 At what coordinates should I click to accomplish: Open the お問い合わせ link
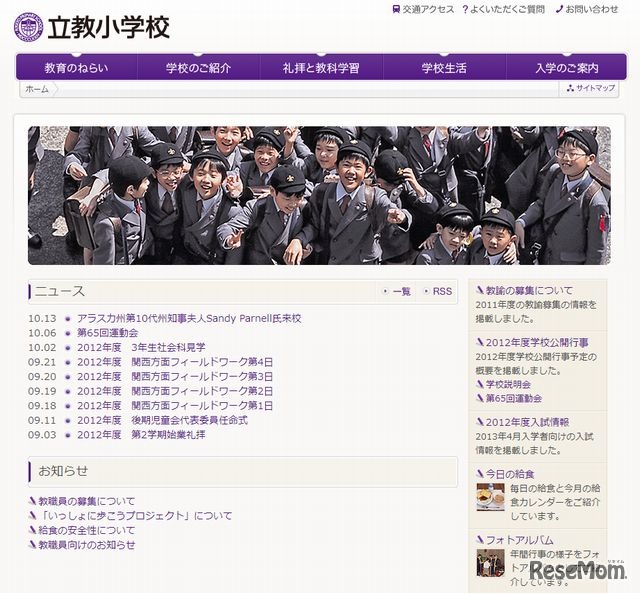pos(592,9)
